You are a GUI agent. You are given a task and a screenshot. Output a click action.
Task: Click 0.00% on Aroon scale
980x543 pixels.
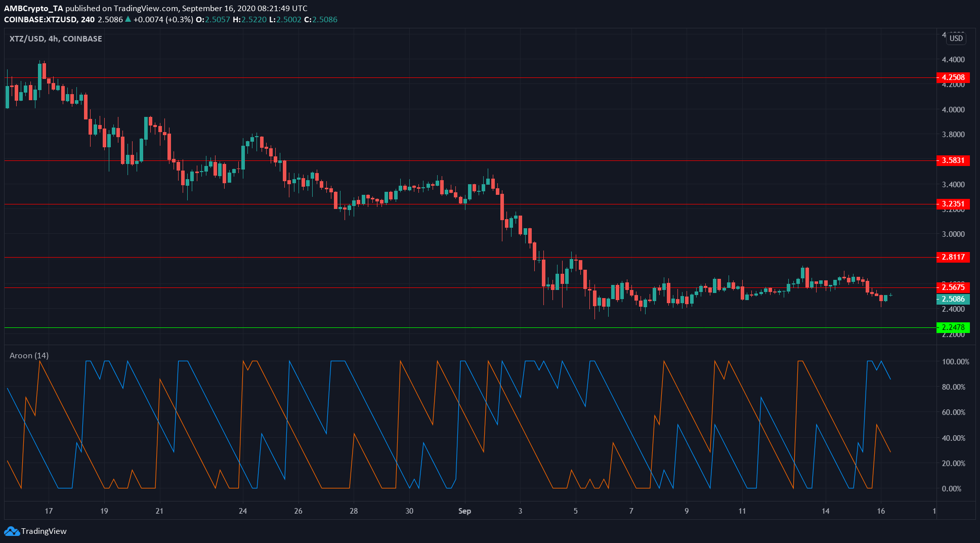952,489
